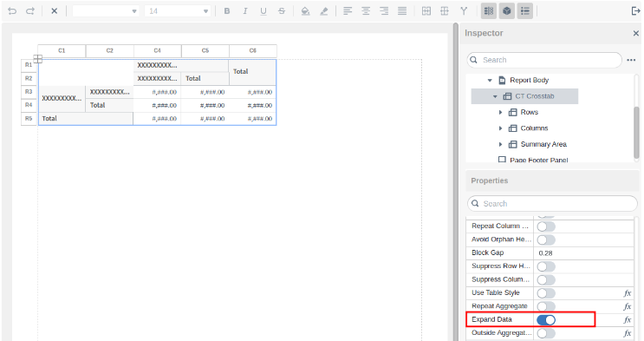Toggle bold formatting

pyautogui.click(x=227, y=11)
